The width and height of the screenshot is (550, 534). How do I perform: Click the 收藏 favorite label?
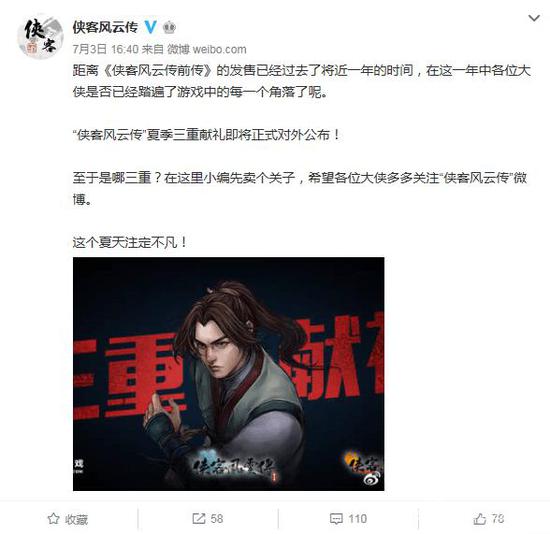click(x=76, y=519)
